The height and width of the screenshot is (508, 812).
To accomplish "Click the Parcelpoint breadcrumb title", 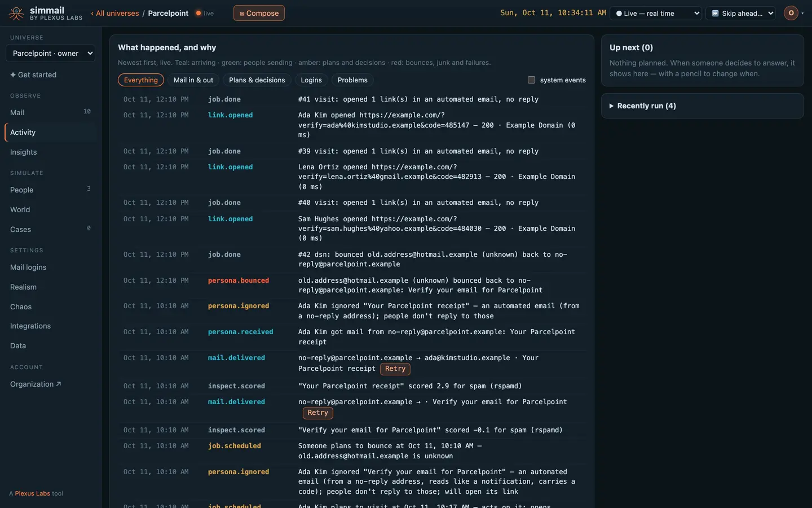I will (x=168, y=13).
